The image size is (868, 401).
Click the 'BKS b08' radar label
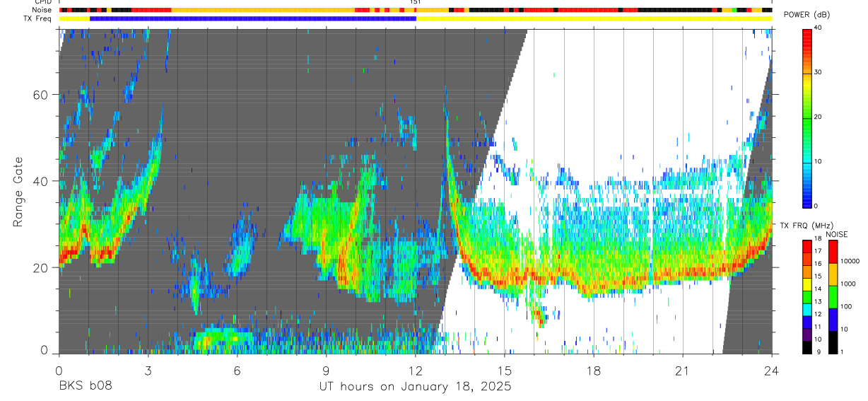(x=85, y=386)
